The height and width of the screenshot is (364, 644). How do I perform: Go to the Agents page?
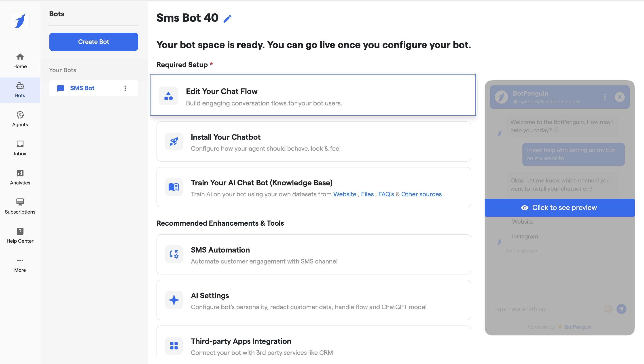coord(20,119)
